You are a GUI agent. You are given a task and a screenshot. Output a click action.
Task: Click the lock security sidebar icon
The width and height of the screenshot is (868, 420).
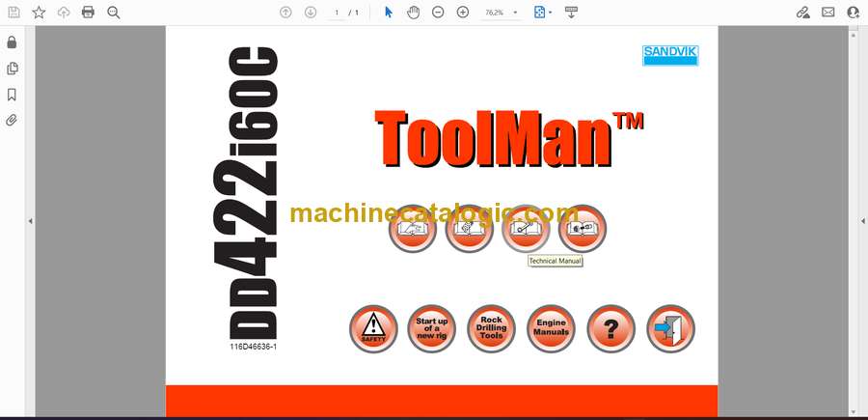coord(12,42)
